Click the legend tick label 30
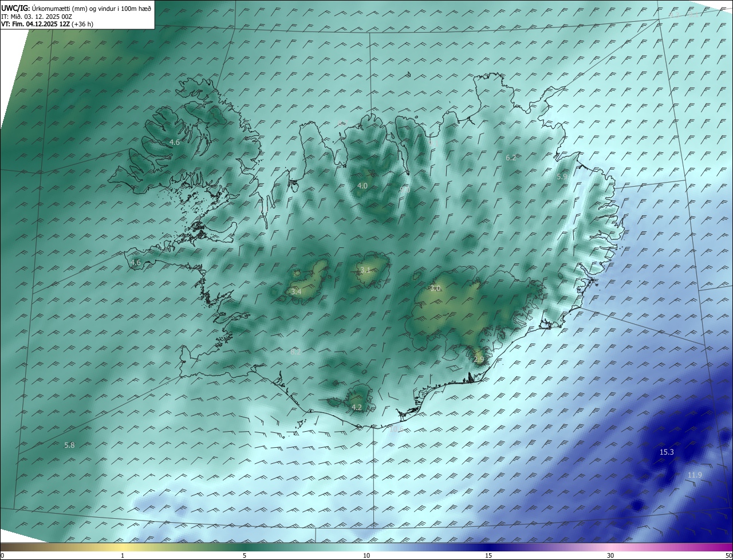This screenshot has height=560, width=733. click(610, 555)
